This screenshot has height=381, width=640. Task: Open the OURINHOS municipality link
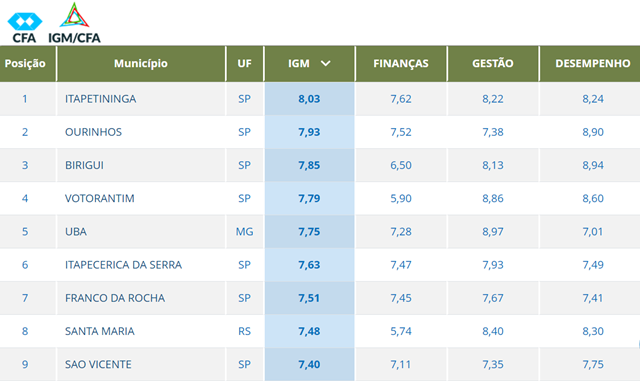(x=93, y=132)
